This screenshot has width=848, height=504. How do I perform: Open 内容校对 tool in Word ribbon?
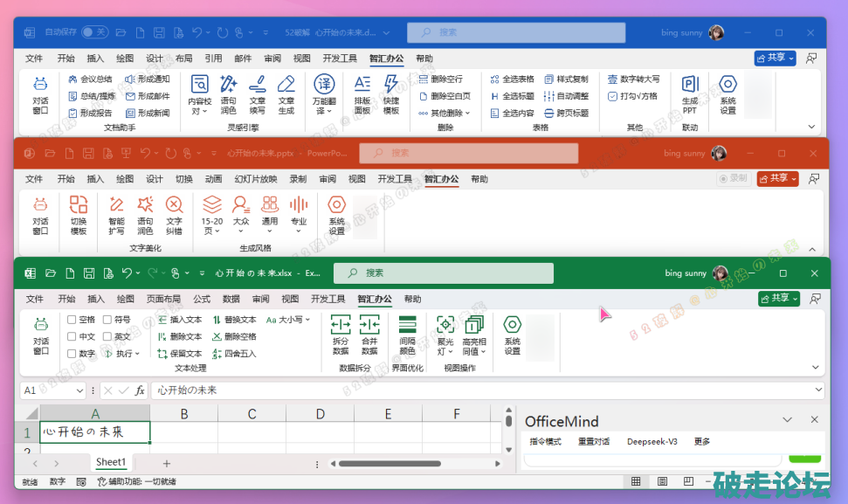coord(200,86)
